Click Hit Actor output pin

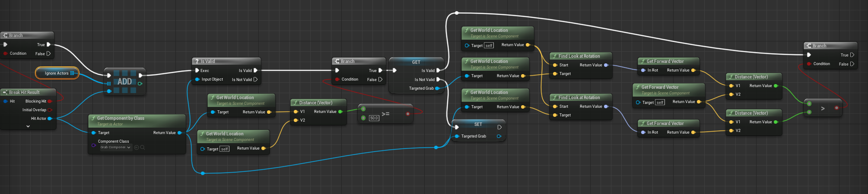click(50, 119)
